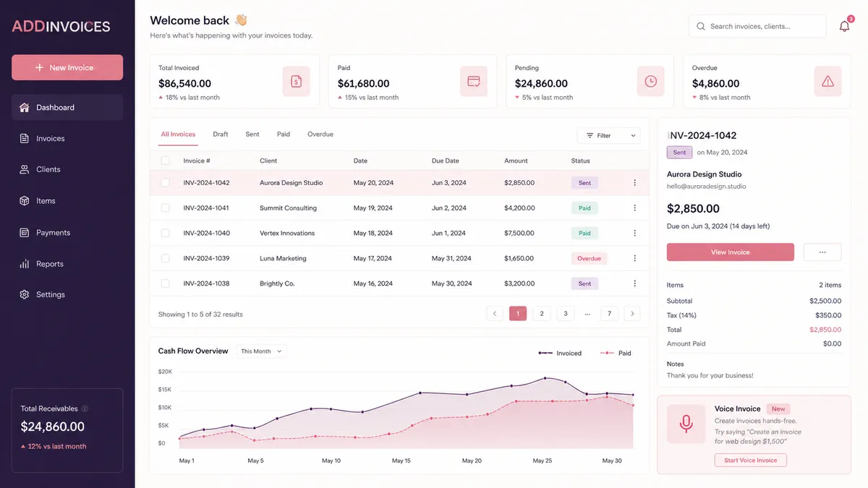Click the Paid badge on INV-2024-1041
This screenshot has height=488, width=868.
click(x=584, y=208)
